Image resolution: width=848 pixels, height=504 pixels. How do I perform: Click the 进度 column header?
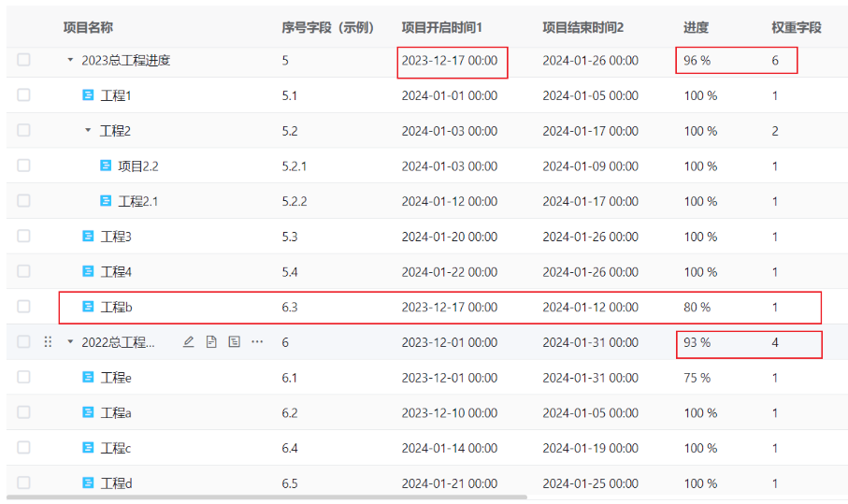(x=696, y=28)
